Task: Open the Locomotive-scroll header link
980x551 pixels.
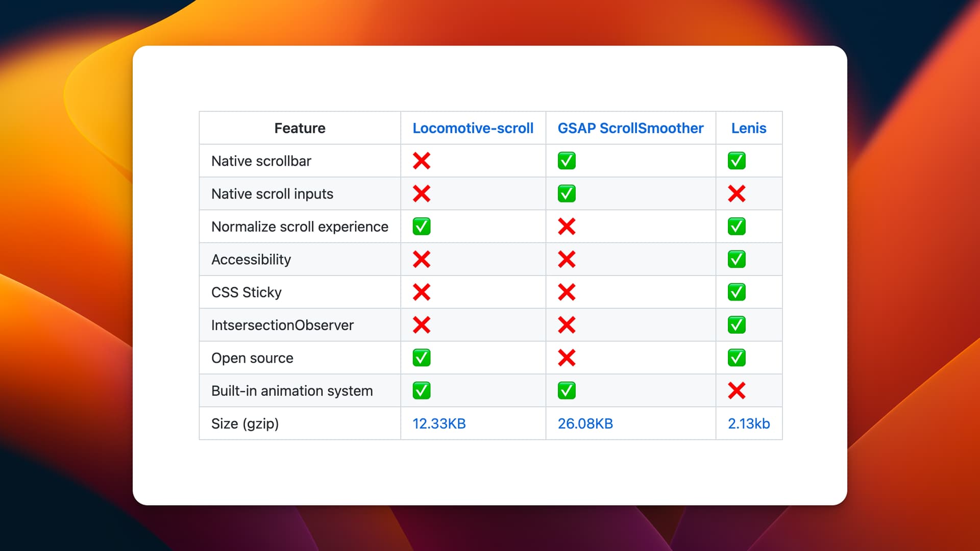Action: coord(473,128)
